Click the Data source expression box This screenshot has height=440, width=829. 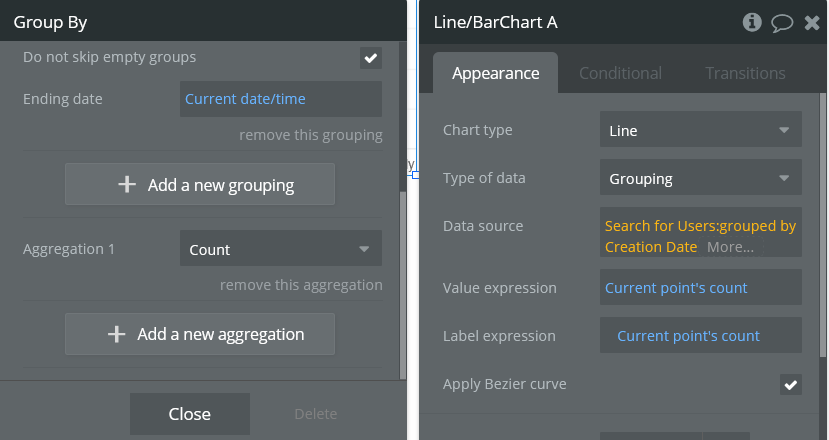(x=700, y=236)
